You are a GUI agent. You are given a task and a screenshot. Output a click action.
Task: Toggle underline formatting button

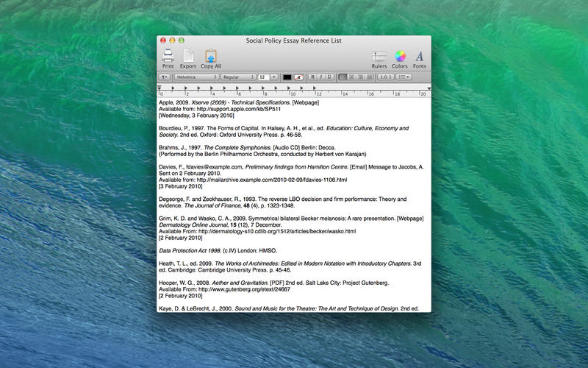point(329,77)
